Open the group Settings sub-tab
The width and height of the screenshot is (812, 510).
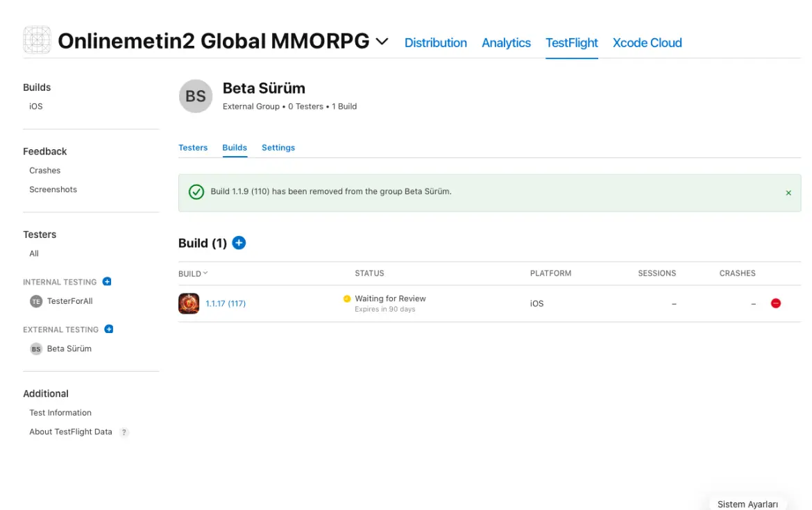278,148
